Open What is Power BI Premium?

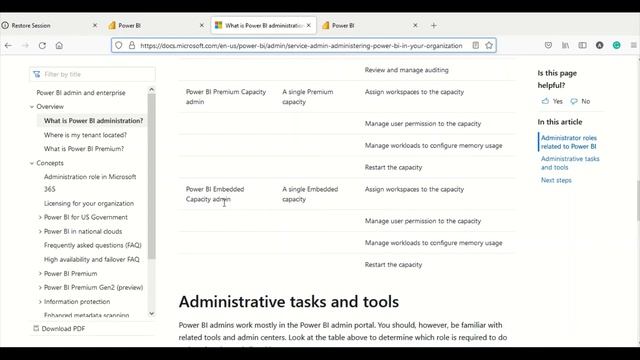[84, 149]
